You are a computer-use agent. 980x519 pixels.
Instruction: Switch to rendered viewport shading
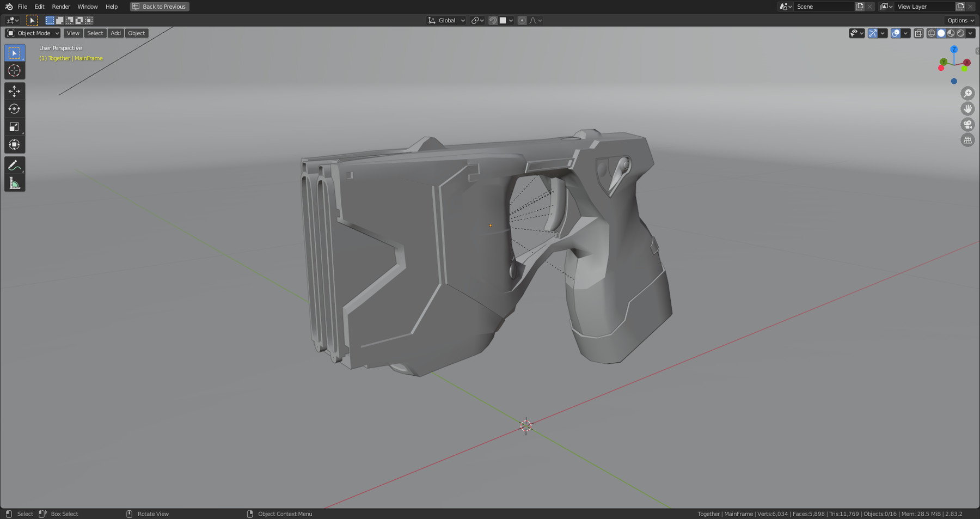(960, 33)
